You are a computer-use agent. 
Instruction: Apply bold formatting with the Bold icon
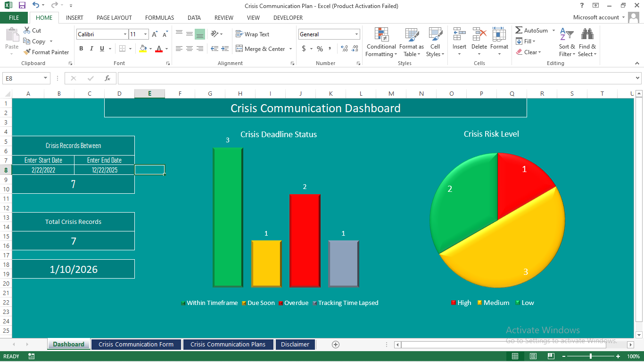(x=81, y=49)
